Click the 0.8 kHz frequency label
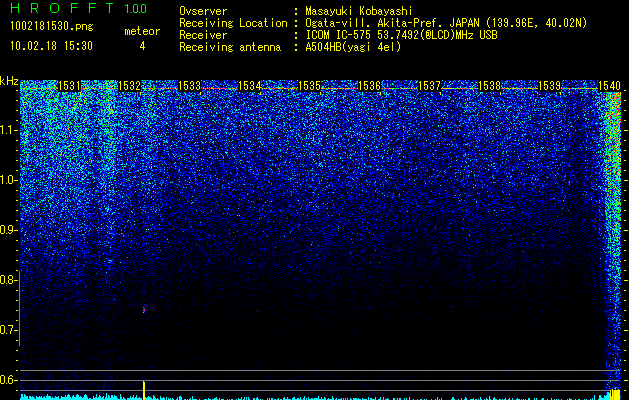The image size is (629, 400). (8, 280)
